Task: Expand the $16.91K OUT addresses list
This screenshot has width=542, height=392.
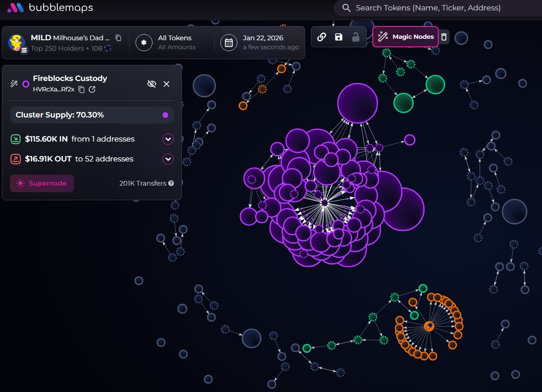Action: 168,159
